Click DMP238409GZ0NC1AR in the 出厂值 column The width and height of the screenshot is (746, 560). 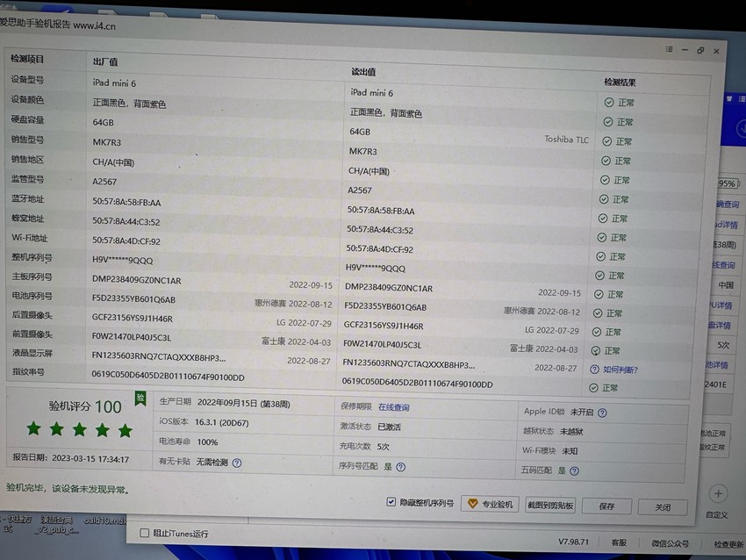coord(137,280)
